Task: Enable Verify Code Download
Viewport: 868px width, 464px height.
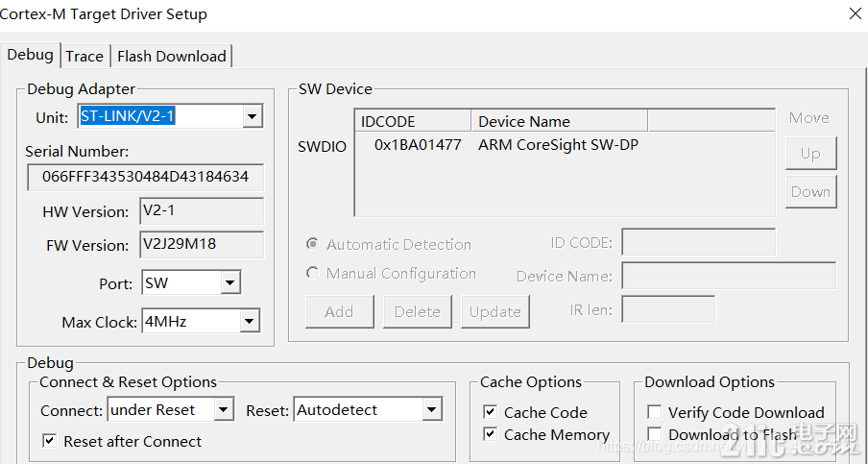Action: 654,411
